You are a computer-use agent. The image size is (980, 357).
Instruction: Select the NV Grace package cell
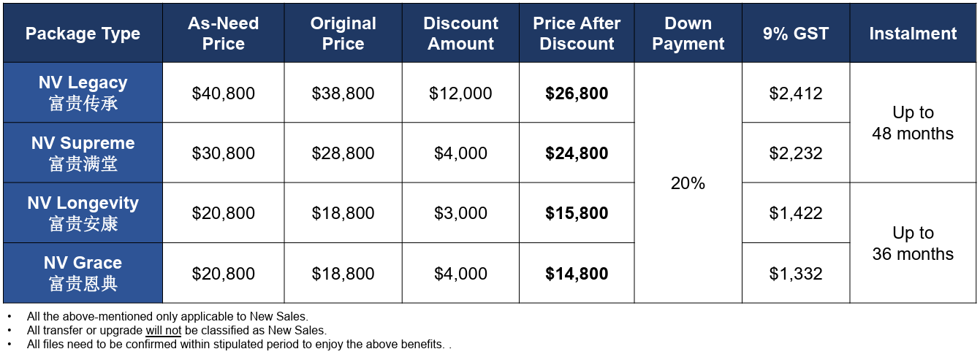83,273
